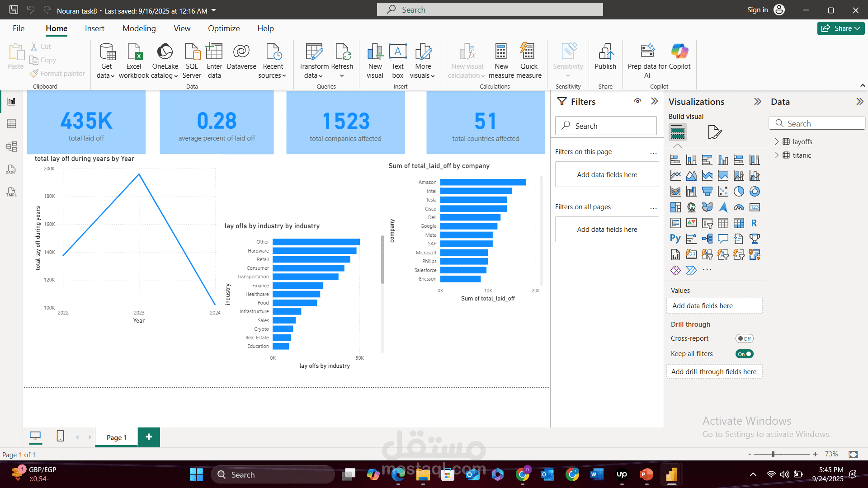Screen dimensions: 868x488
Task: Switch to Table view in left sidebar
Action: pyautogui.click(x=11, y=124)
